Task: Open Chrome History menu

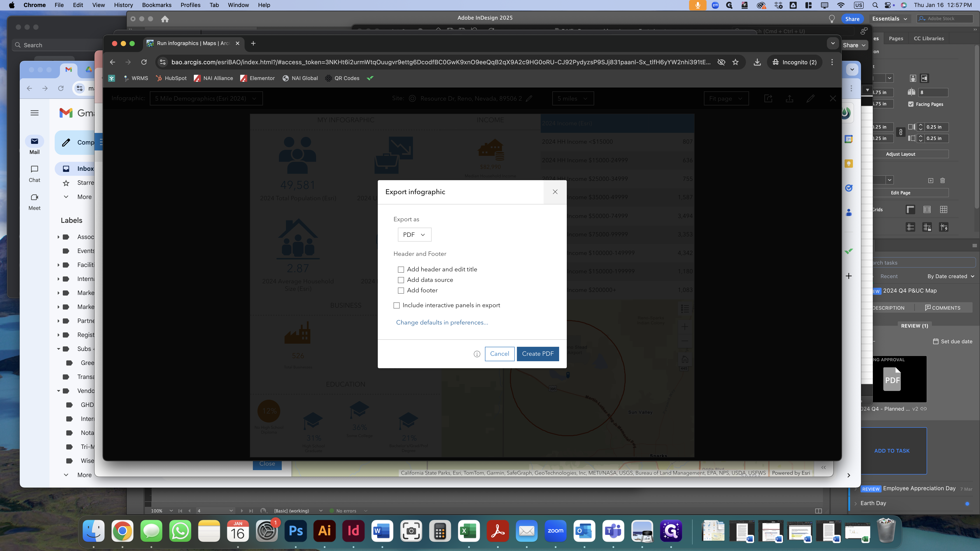Action: coord(123,5)
